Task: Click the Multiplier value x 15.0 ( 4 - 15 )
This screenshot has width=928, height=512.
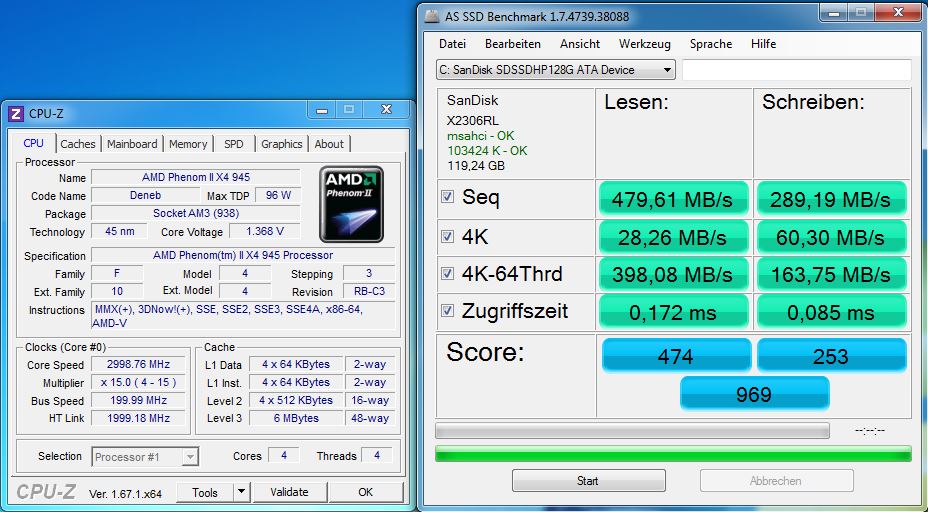Action: point(138,382)
